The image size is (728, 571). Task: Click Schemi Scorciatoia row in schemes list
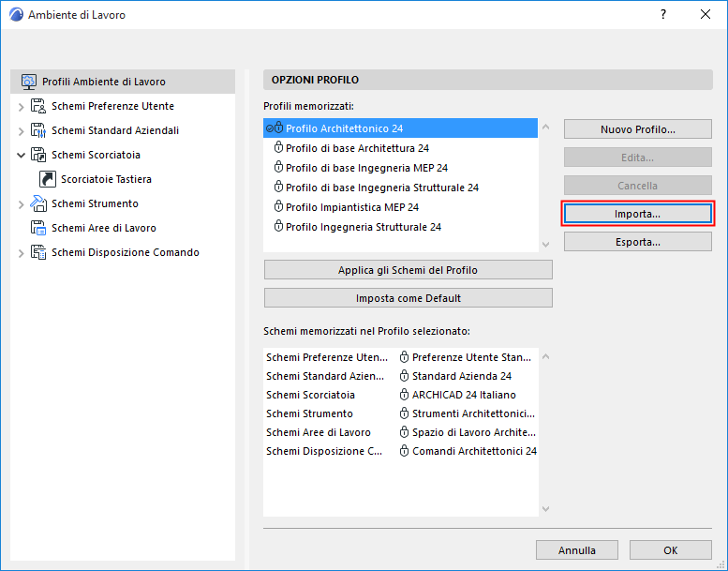coord(400,395)
